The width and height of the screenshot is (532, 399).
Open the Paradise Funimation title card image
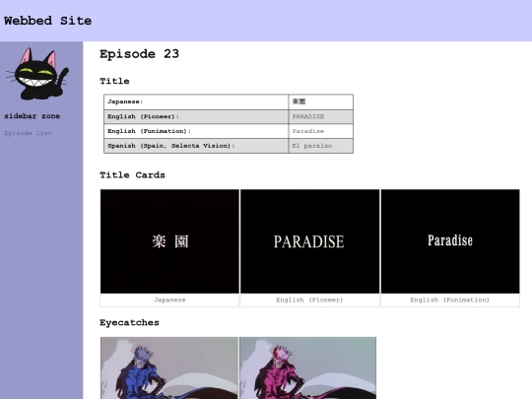click(450, 241)
